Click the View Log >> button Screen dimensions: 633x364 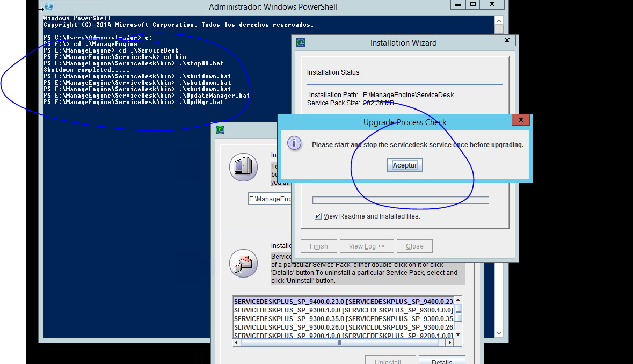pos(367,246)
